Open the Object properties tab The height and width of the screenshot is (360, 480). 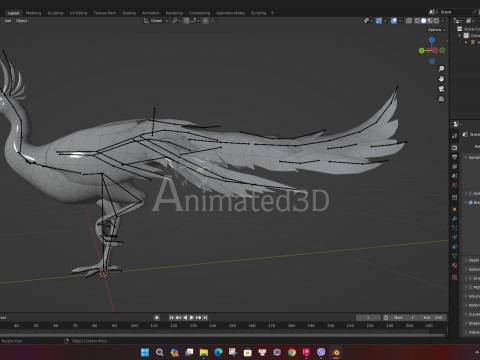pos(454,209)
